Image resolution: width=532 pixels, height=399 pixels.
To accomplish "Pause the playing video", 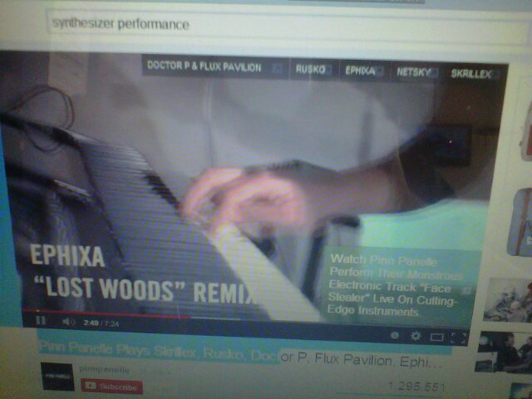I will tap(41, 321).
